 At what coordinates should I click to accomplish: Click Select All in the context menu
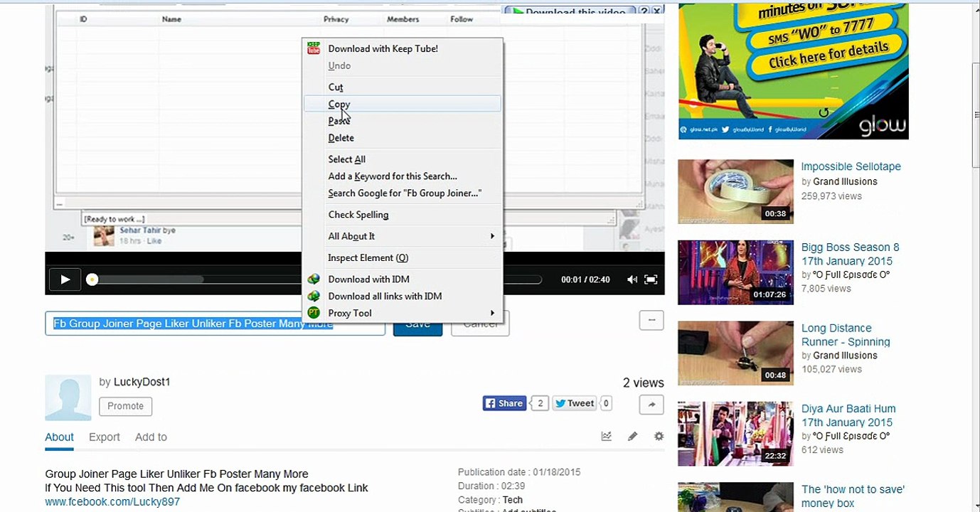click(x=403, y=159)
